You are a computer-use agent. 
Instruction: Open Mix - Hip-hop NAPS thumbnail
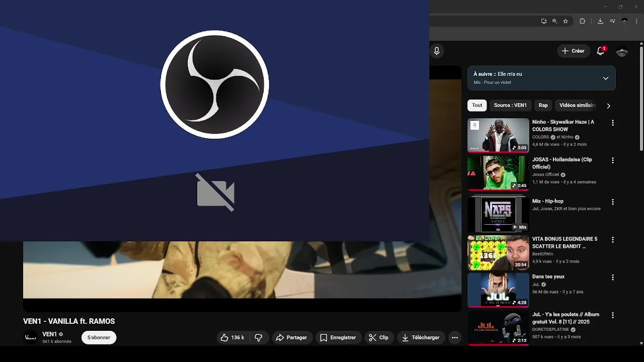point(498,215)
